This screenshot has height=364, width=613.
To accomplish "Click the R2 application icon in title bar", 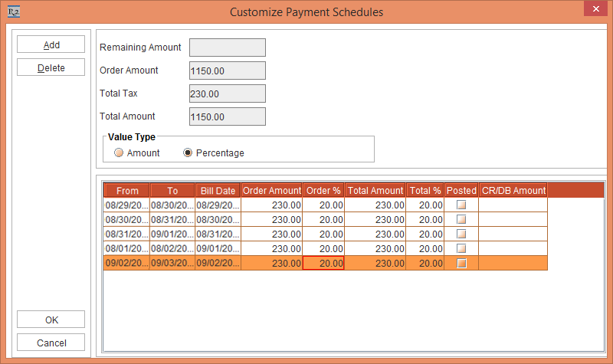I will (13, 11).
